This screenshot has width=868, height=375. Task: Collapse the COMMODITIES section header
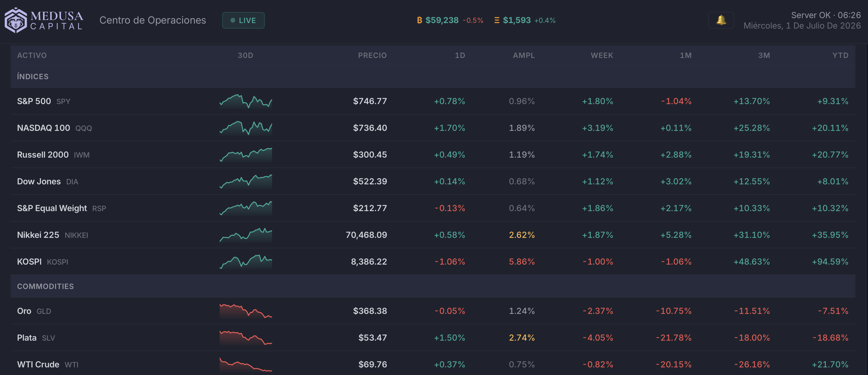433,286
